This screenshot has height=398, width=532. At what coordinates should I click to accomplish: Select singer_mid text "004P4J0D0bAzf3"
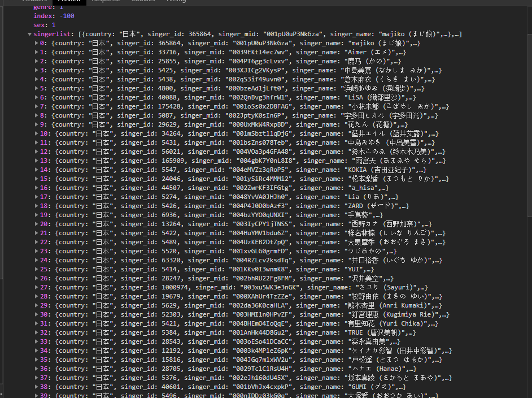(260, 206)
